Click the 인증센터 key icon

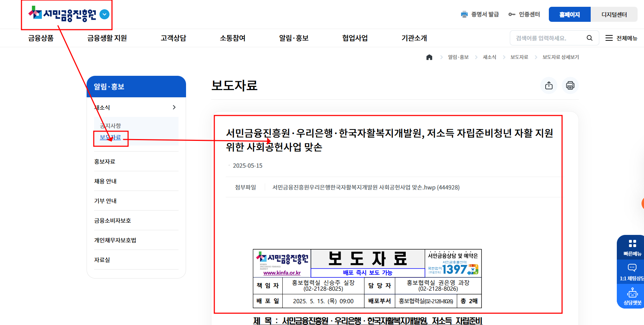click(x=512, y=14)
